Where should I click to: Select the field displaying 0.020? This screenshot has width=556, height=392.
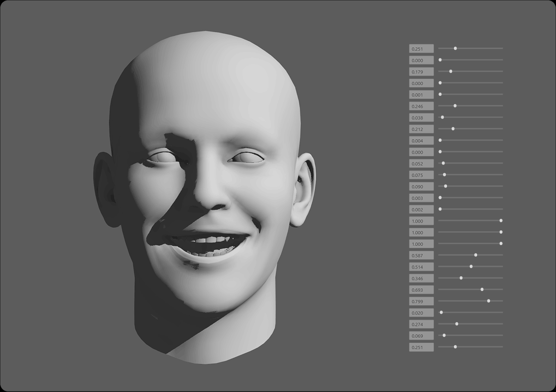pyautogui.click(x=421, y=313)
